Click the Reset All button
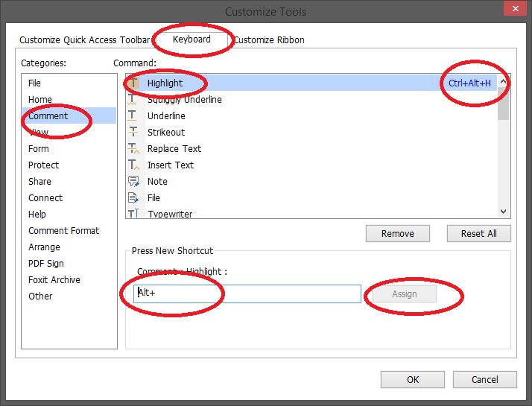The width and height of the screenshot is (532, 406). click(x=479, y=233)
